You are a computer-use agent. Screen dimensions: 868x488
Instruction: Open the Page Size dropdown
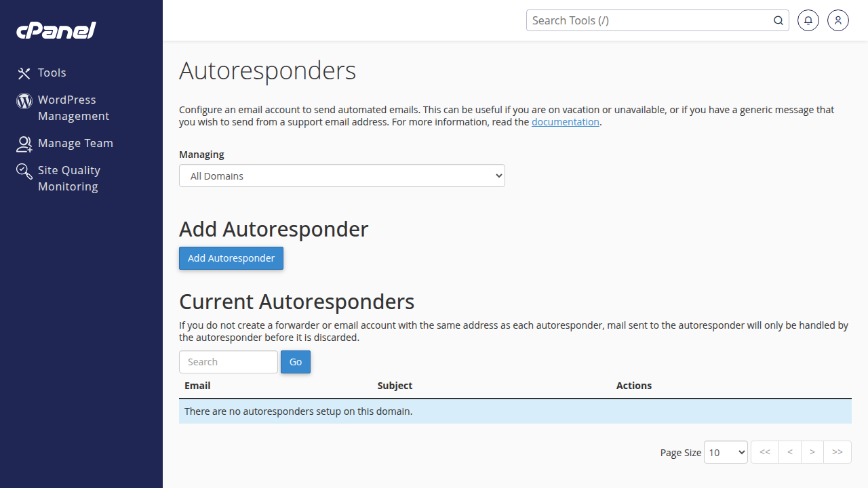pyautogui.click(x=726, y=452)
